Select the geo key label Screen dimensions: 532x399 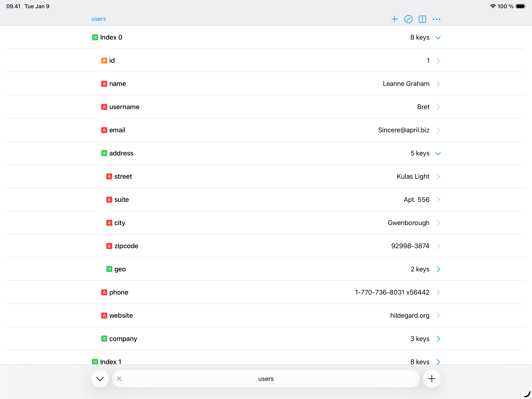120,269
